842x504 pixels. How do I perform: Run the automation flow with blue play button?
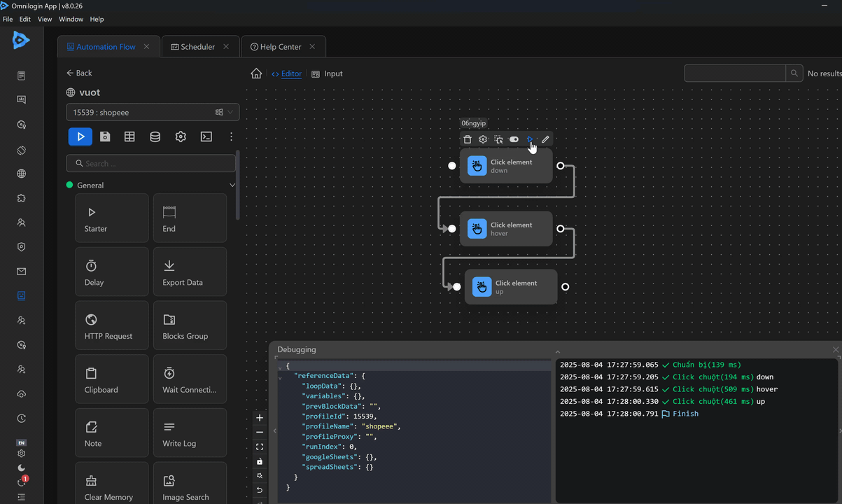80,136
